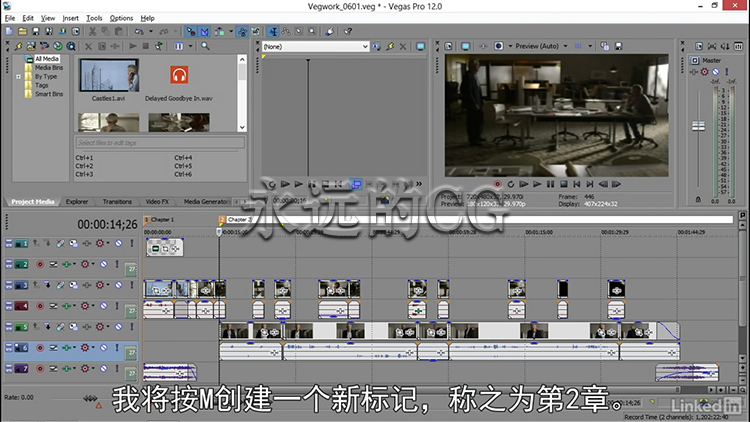Screen dimensions: 750x422
Task: Stop the video preview playback
Action: coord(564,184)
